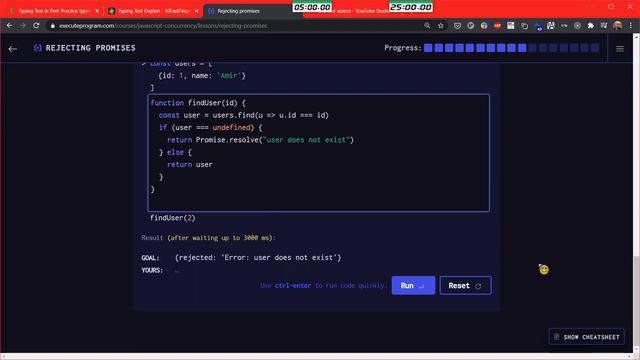Click the 'findUser(2)' call below the editor
The height and width of the screenshot is (360, 640).
[173, 218]
